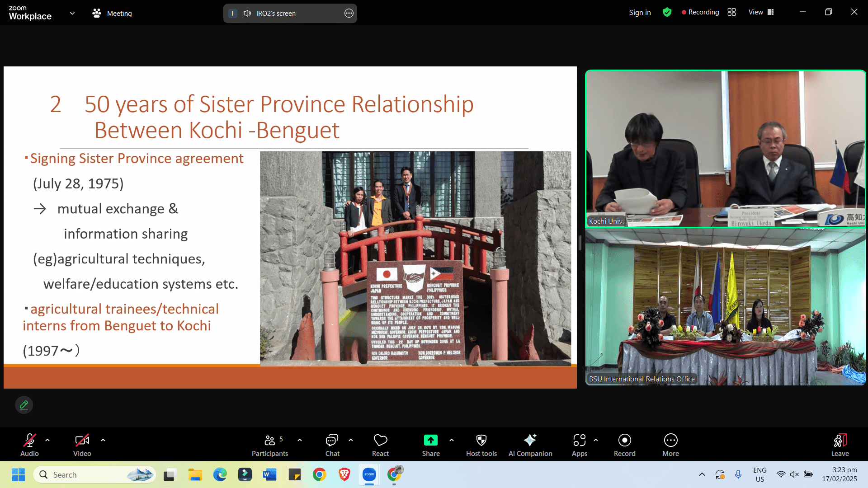Click the green annotation pencil icon
This screenshot has width=868, height=488.
[x=24, y=405]
